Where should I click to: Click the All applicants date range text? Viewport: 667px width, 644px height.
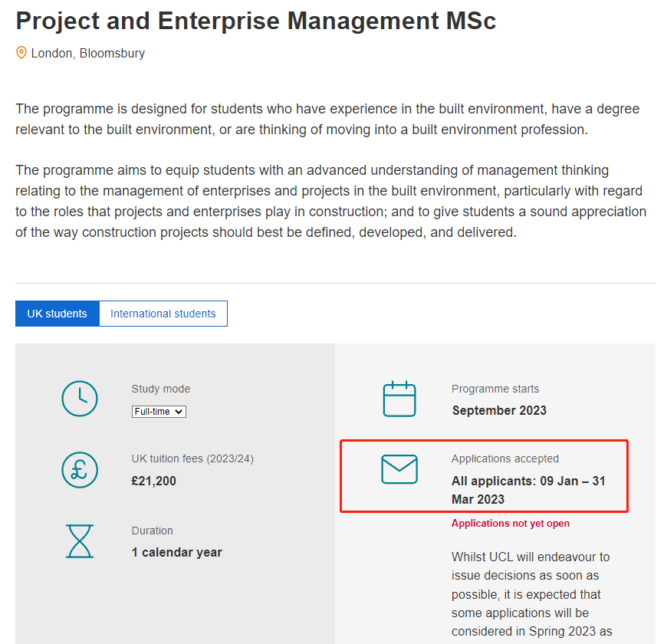coord(528,490)
